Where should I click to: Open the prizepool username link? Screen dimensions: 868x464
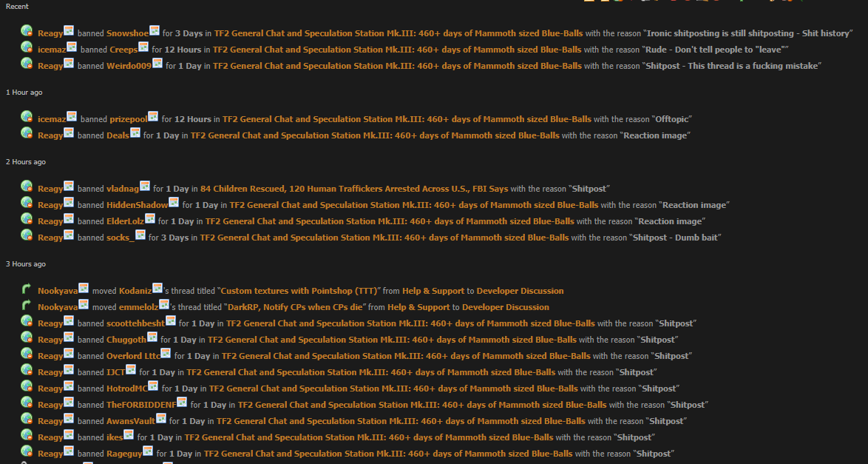(129, 119)
